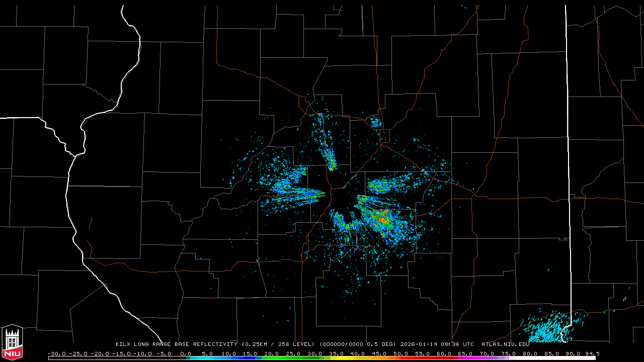Click the 0.5 DEG elevation text
Screen dimensions: 644x362
pos(382,344)
